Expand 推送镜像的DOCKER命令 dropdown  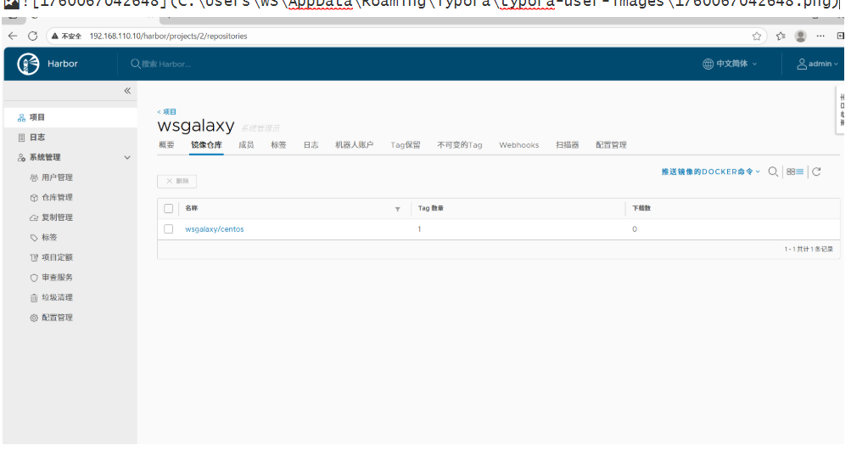coord(711,172)
